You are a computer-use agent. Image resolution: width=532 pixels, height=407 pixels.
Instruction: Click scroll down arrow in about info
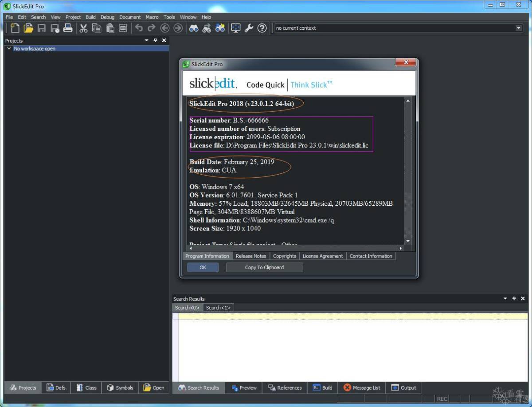[408, 241]
